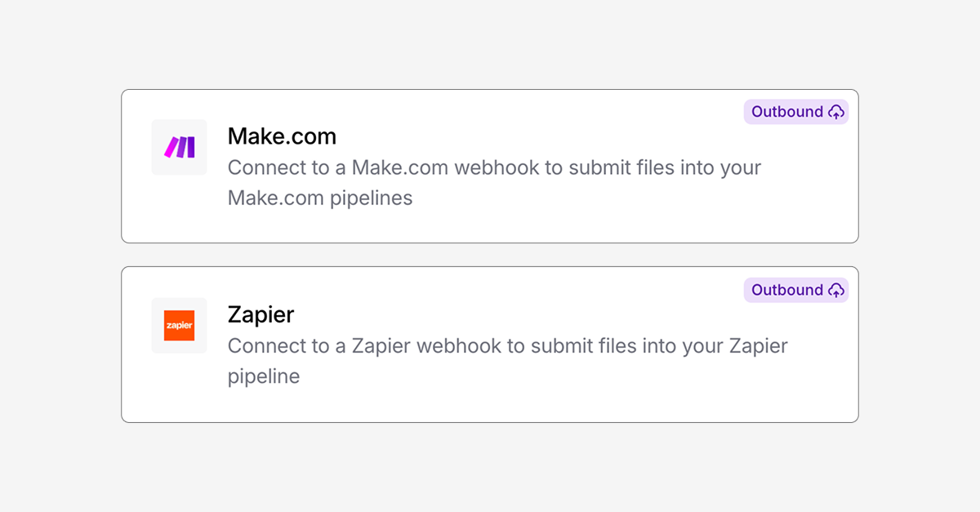
Task: Click the "pipeline" word under Zapier
Action: [264, 376]
